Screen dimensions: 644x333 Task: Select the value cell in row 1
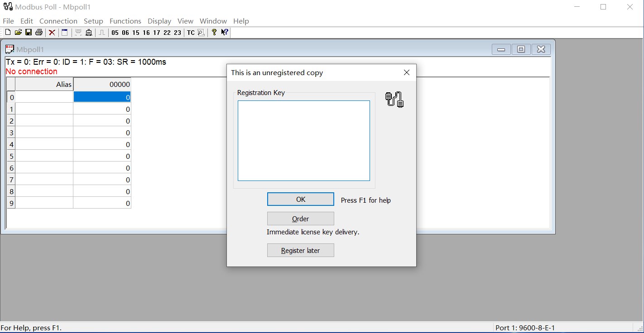tap(102, 109)
